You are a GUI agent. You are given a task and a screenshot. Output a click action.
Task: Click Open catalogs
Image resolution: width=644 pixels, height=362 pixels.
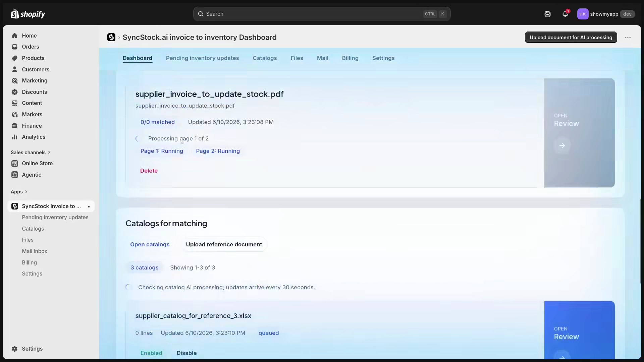pyautogui.click(x=150, y=245)
